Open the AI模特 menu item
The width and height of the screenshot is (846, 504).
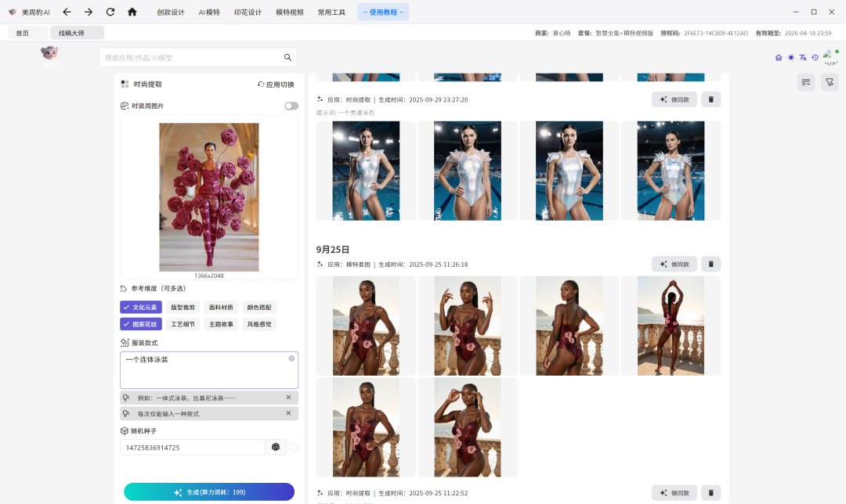pos(210,12)
